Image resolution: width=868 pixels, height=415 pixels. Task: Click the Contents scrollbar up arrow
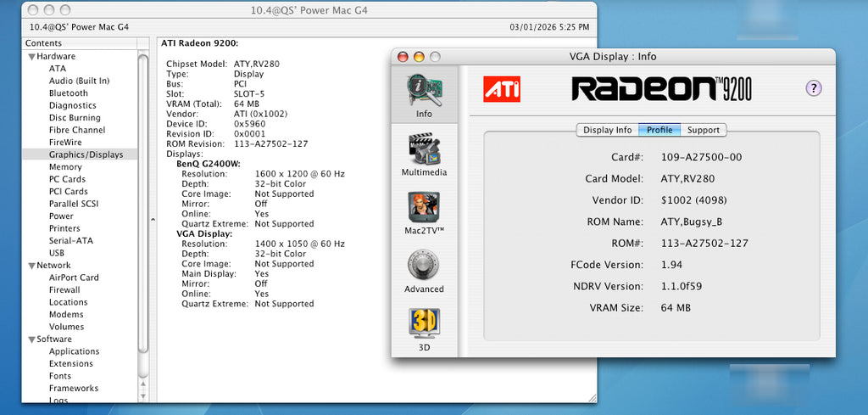click(142, 384)
